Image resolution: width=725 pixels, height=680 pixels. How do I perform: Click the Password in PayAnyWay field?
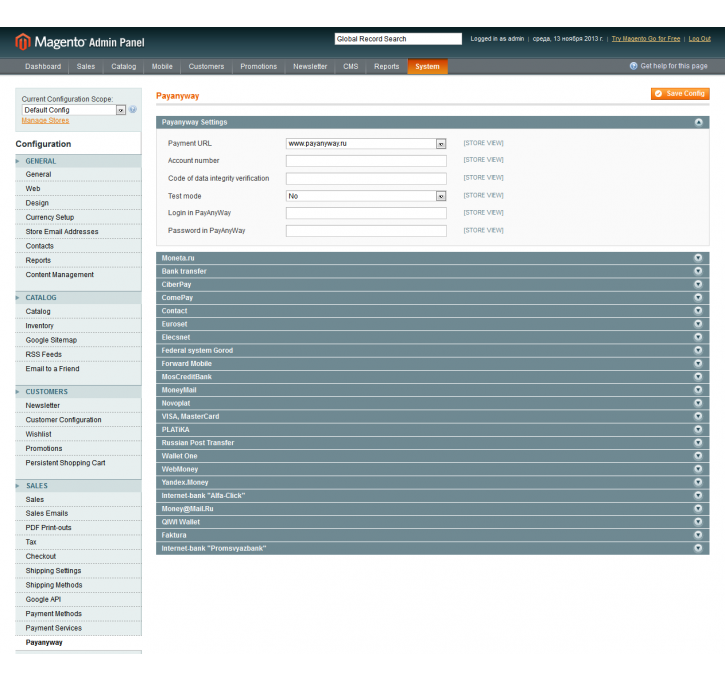366,231
